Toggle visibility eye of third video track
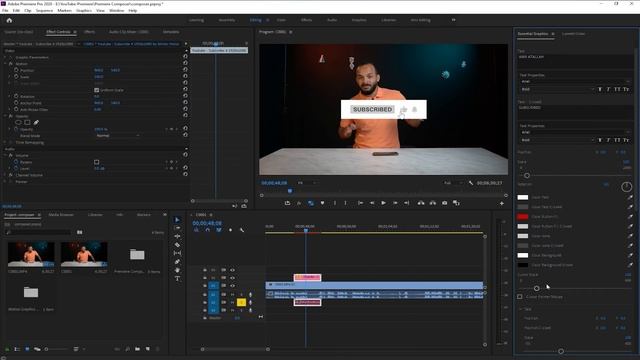640x360 pixels. click(x=232, y=286)
